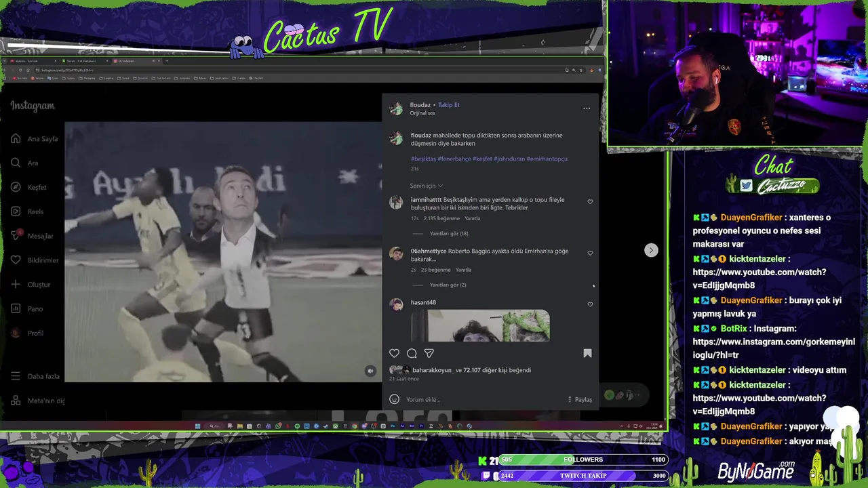Open #fenerbahçe hashtag
The width and height of the screenshot is (868, 488).
point(454,159)
